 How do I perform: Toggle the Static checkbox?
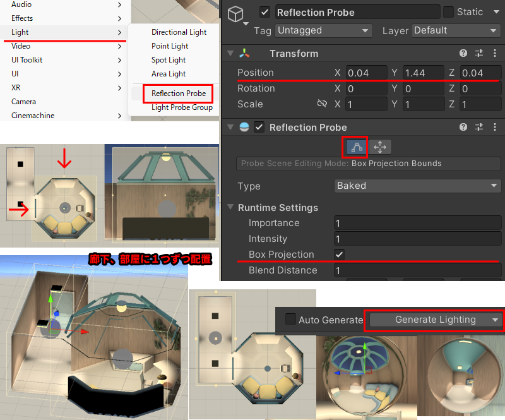point(448,12)
